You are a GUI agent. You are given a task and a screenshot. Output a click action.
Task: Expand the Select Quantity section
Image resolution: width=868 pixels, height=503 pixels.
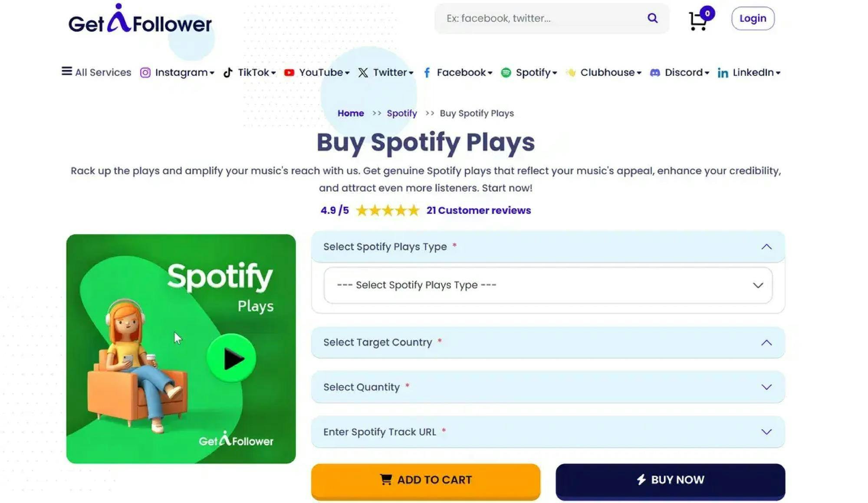click(x=766, y=387)
